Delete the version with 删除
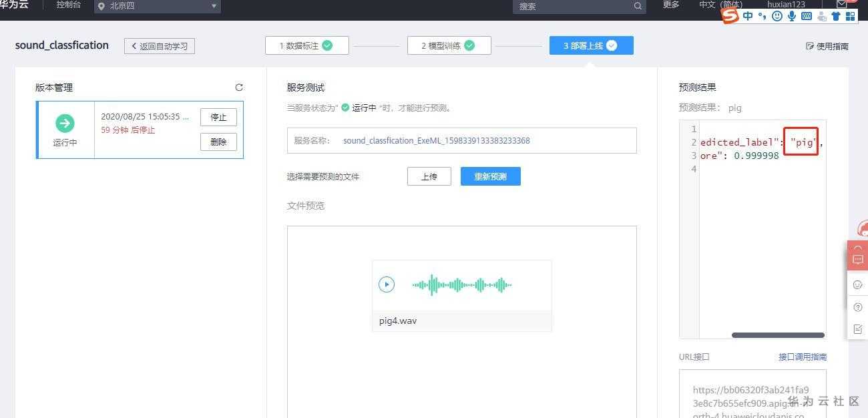Viewport: 868px width, 418px height. (218, 142)
